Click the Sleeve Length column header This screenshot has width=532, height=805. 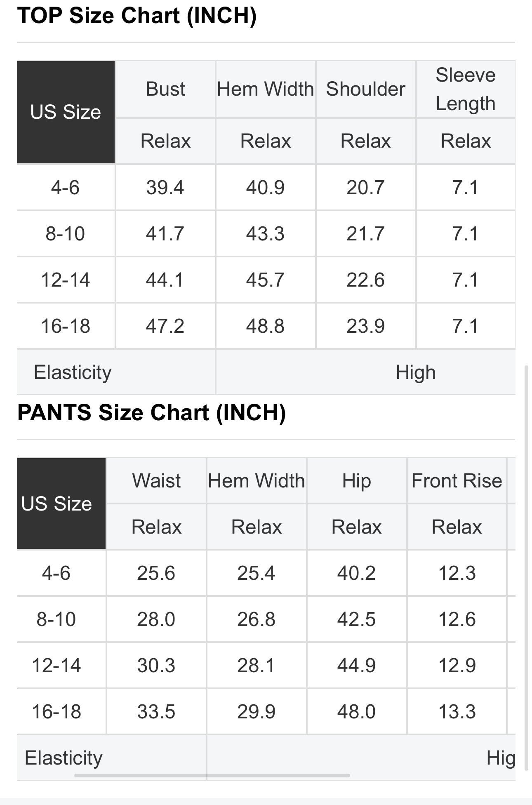tap(466, 89)
